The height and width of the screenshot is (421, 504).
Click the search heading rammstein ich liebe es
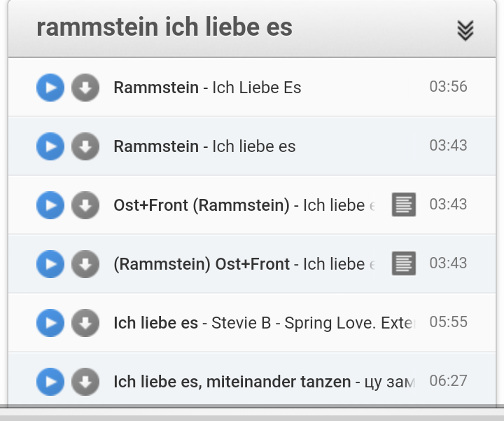(164, 28)
